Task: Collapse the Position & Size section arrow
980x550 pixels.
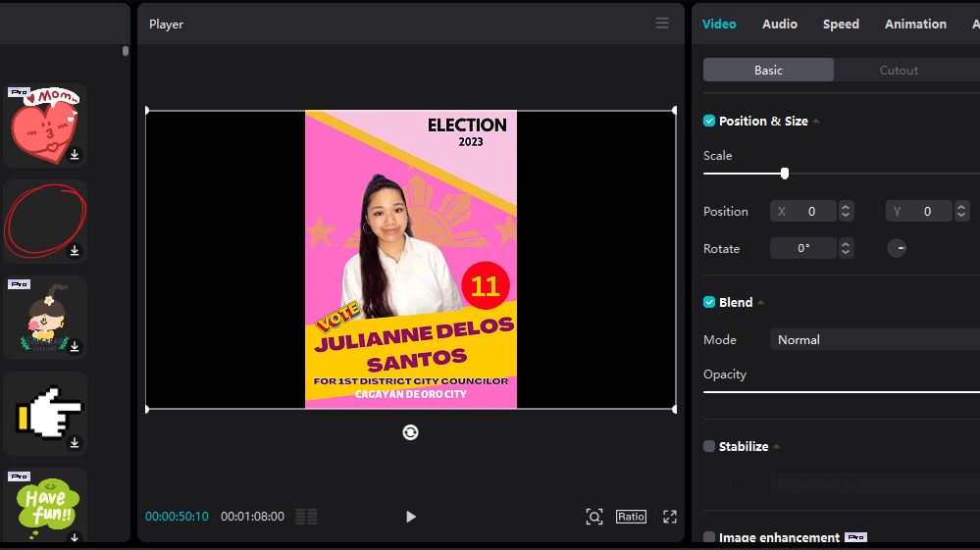Action: [815, 122]
